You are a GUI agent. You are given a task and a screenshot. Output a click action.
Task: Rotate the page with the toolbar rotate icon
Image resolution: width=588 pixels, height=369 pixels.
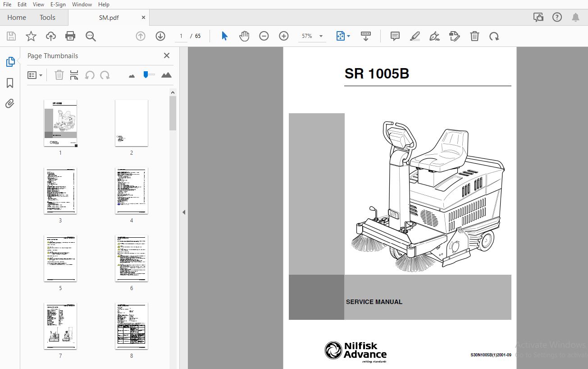coord(494,36)
